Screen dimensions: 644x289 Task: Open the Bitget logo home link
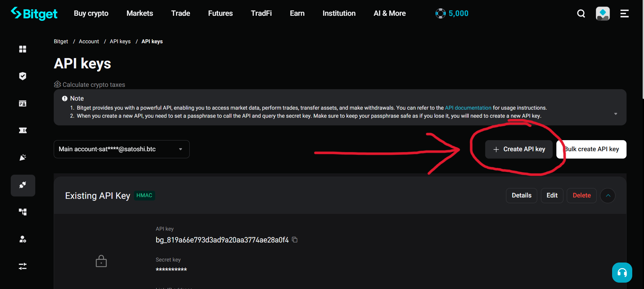34,13
